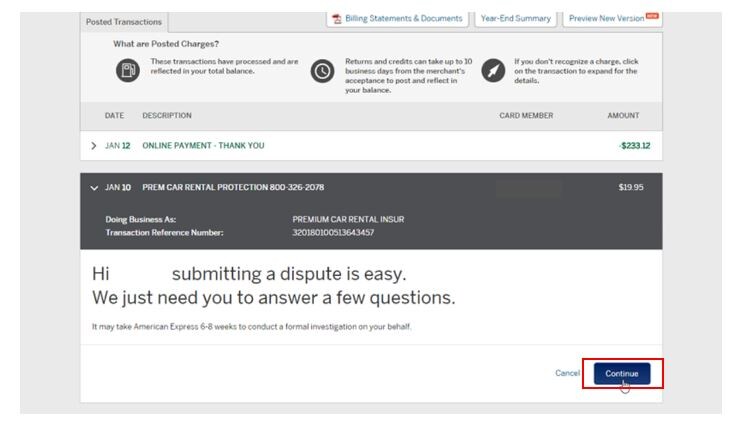Cancel the dispute submission
Viewport: 734px width, 423px height.
point(567,373)
